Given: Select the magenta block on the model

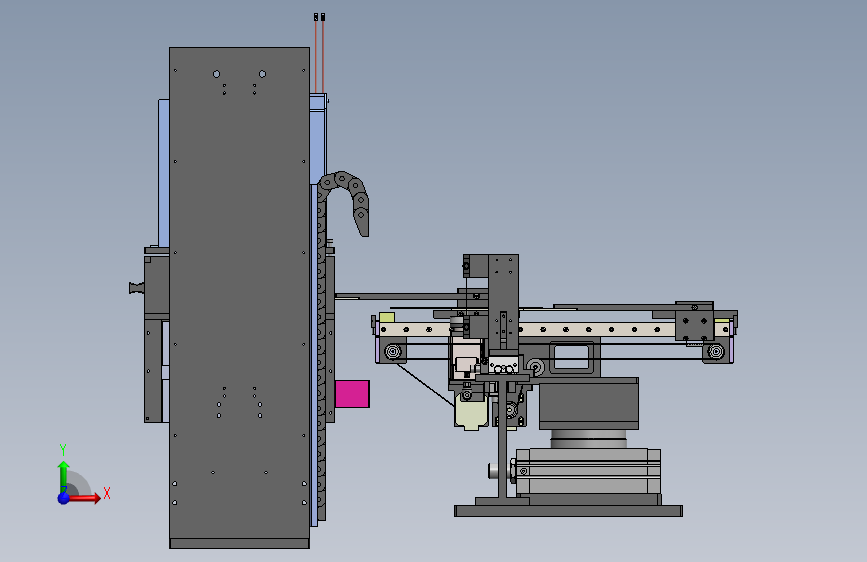Looking at the screenshot, I should (352, 394).
